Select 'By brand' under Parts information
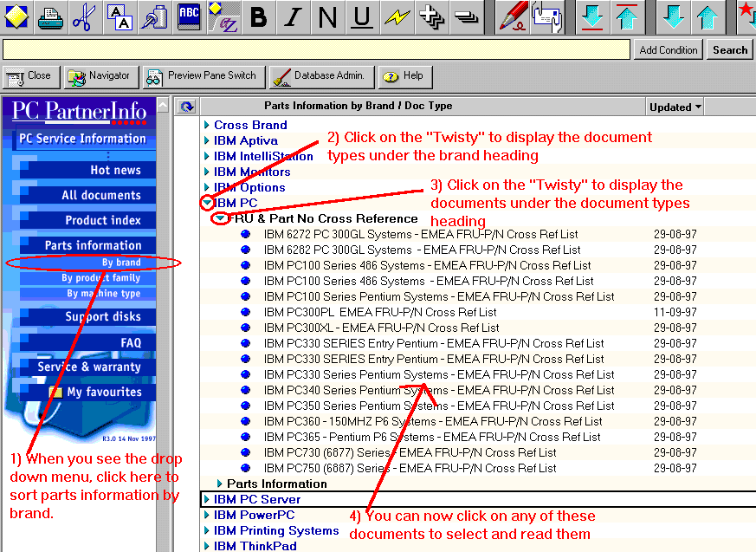Image resolution: width=756 pixels, height=552 pixels. [120, 263]
